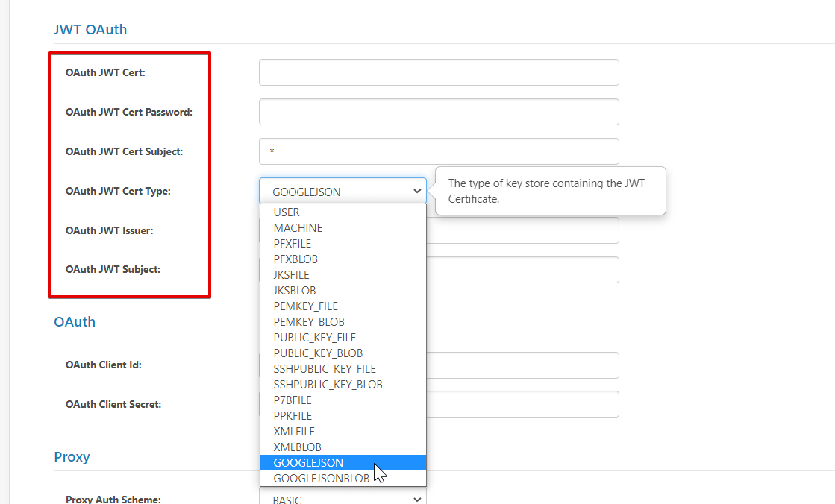Screen dimensions: 835x504
Task: Select PEMKEY_FILE option
Action: [305, 306]
